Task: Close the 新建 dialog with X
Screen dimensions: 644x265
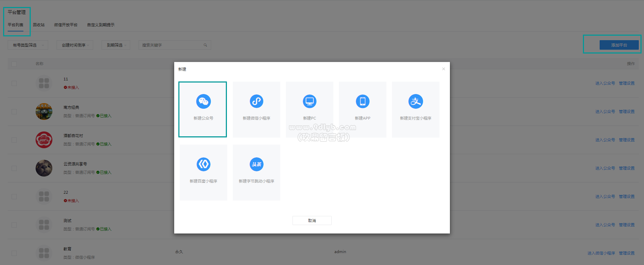Action: pos(444,69)
